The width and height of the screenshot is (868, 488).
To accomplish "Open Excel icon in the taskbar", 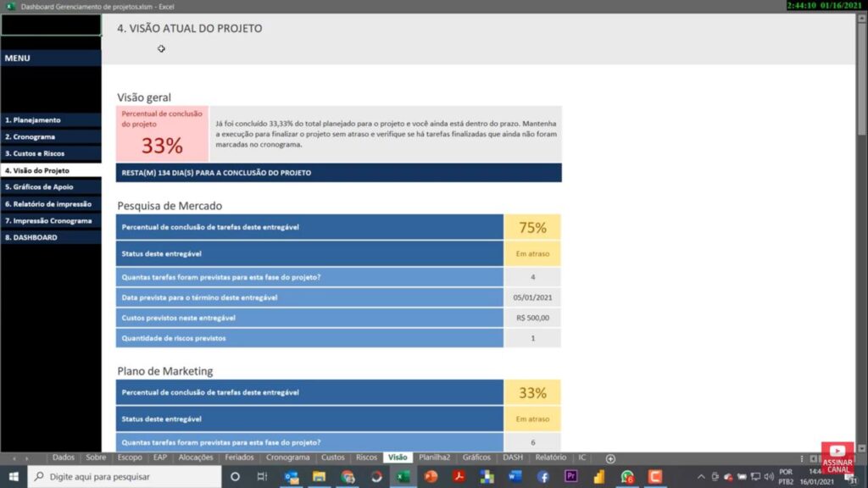I will [x=402, y=475].
